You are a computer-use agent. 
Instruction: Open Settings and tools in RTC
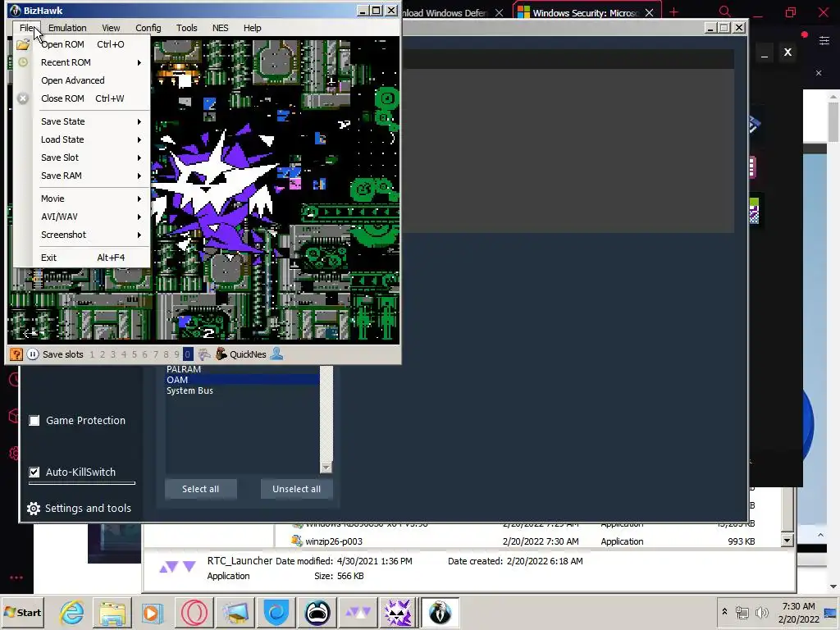[x=80, y=508]
